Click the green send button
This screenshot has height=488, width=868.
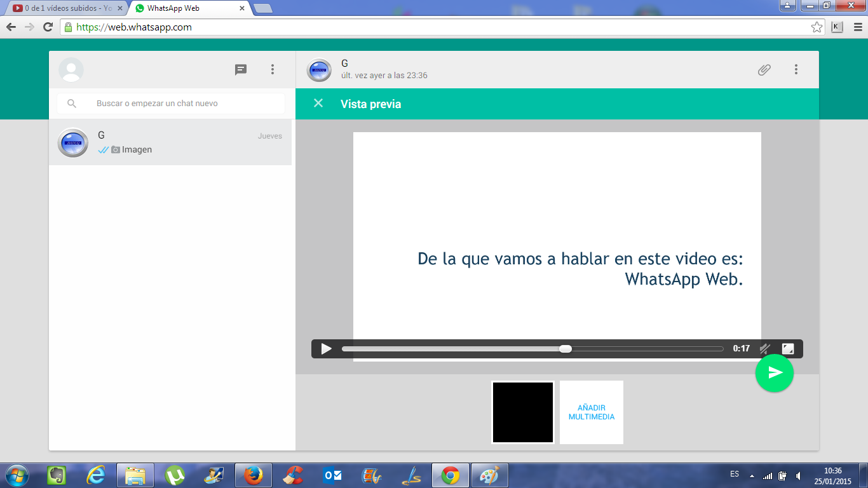(774, 373)
